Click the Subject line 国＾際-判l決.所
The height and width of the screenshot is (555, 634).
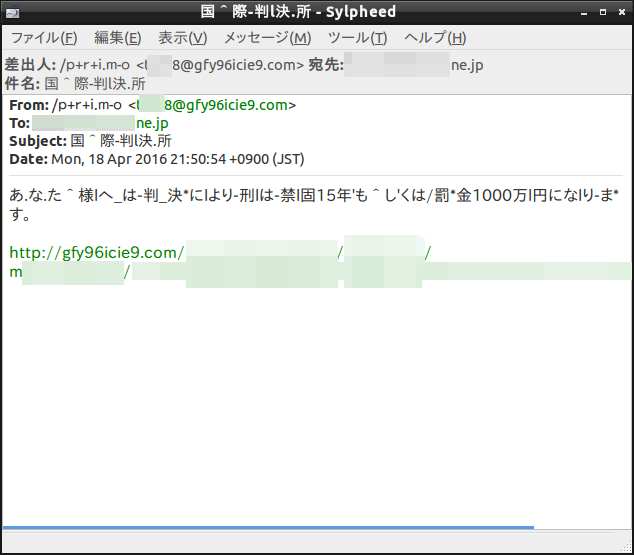tap(91, 141)
